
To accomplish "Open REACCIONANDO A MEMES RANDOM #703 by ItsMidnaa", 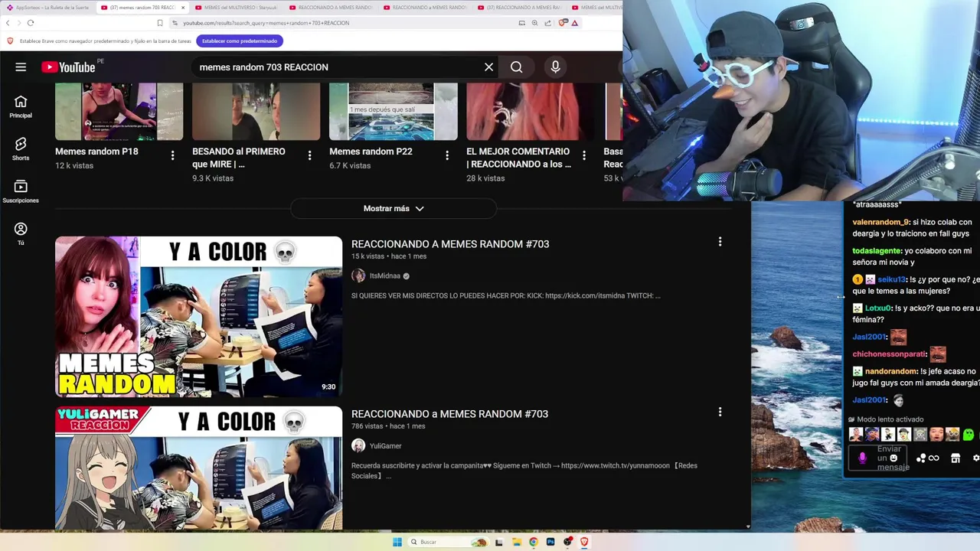I will [x=450, y=244].
